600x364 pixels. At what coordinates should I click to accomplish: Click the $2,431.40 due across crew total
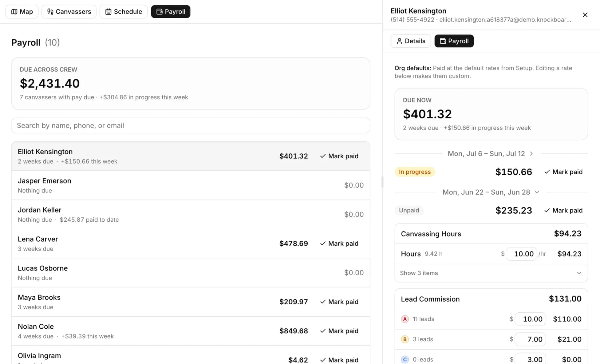click(x=49, y=83)
